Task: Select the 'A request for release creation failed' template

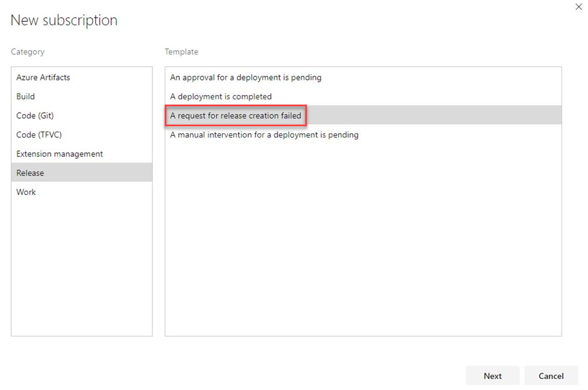Action: pyautogui.click(x=235, y=116)
